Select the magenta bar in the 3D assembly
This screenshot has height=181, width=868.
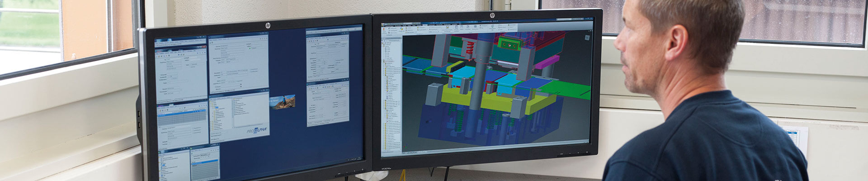pyautogui.click(x=546, y=62)
